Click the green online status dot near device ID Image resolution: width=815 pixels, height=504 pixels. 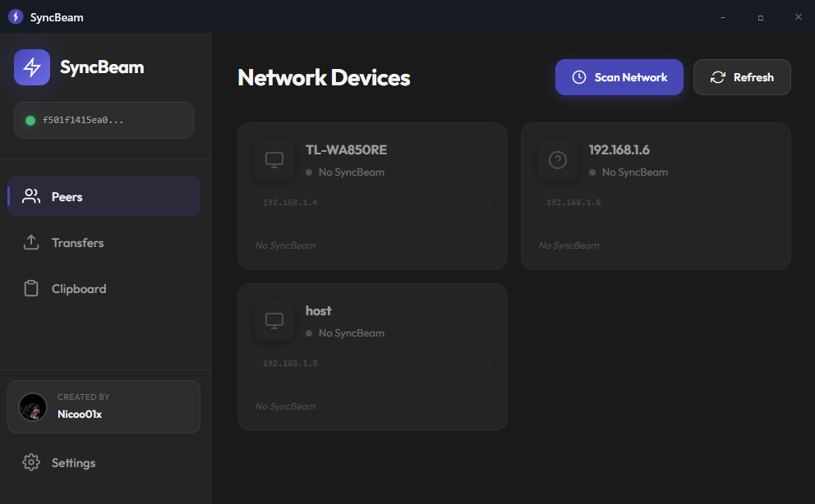click(31, 119)
